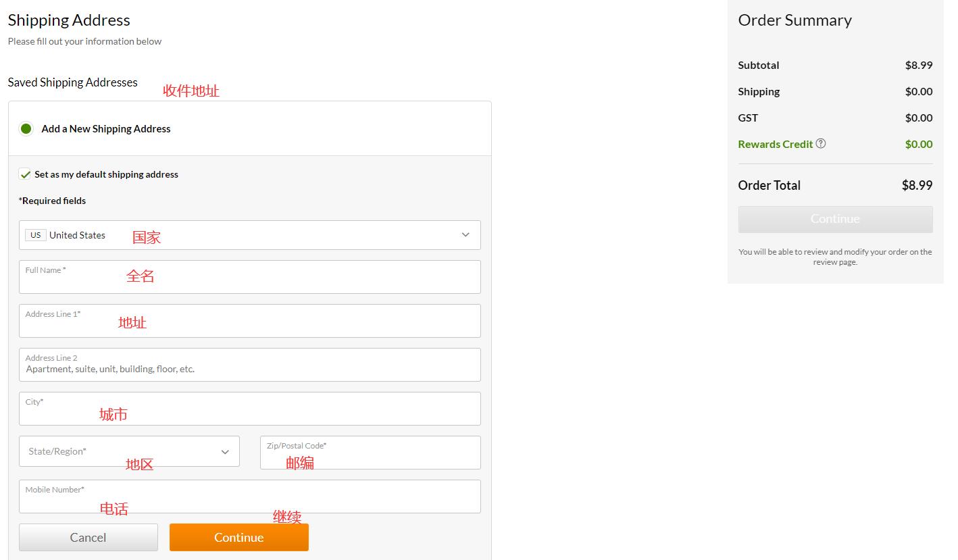Image resolution: width=958 pixels, height=560 pixels.
Task: Click the Rewards Credit help question-mark icon
Action: 821,143
